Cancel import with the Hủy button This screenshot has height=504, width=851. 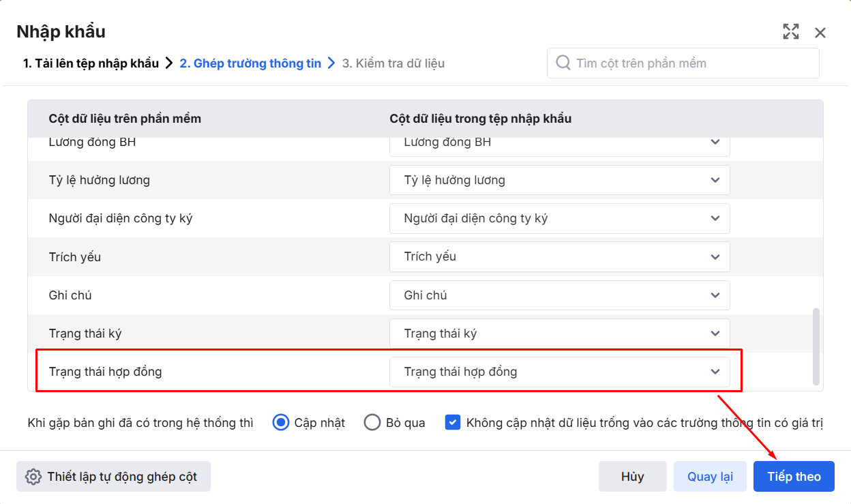click(632, 477)
